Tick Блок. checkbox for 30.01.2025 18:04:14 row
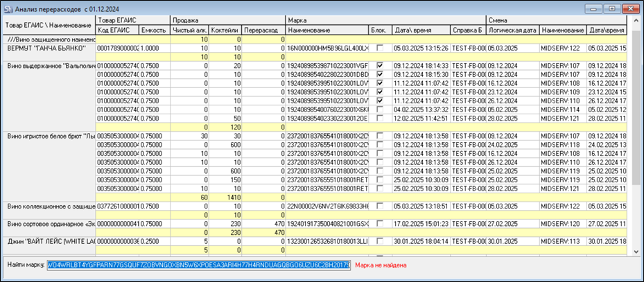The height and width of the screenshot is (282, 644). [380, 241]
